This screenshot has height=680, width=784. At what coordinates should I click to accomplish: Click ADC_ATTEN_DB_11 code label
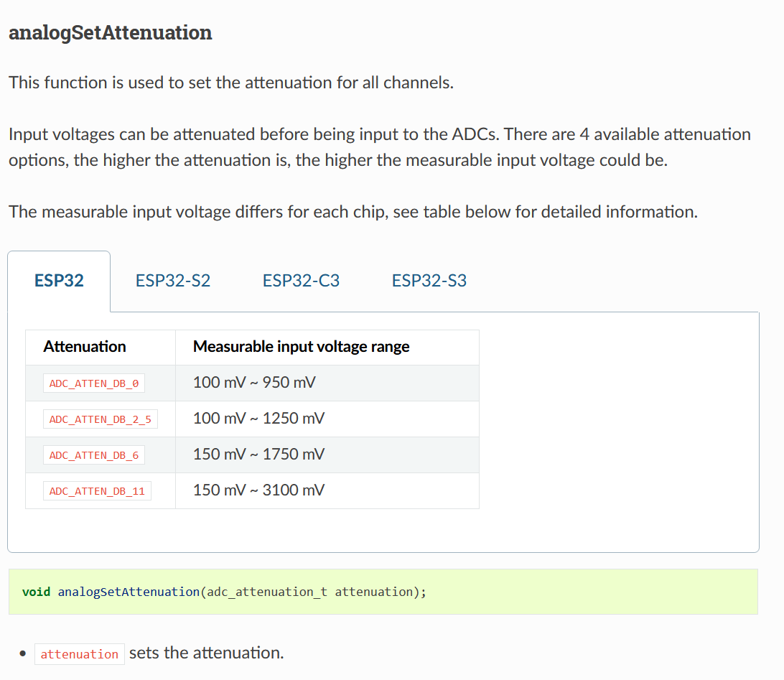tap(97, 491)
